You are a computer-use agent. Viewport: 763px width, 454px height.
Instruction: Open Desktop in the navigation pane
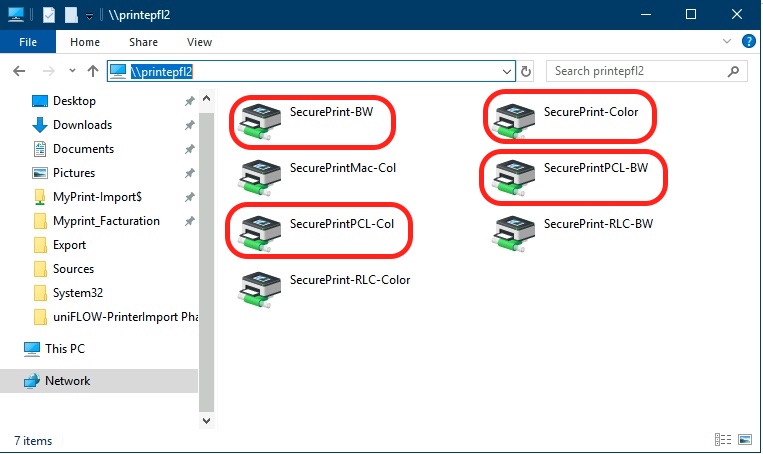(x=74, y=101)
